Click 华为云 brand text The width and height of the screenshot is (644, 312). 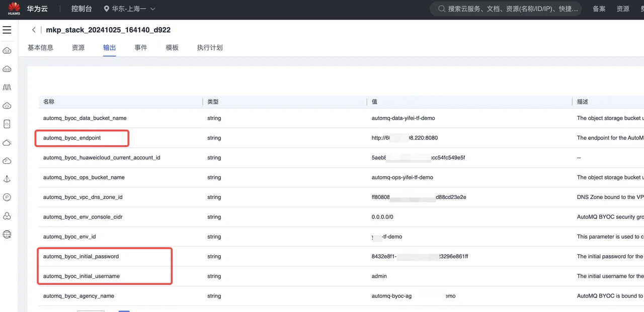click(x=37, y=9)
